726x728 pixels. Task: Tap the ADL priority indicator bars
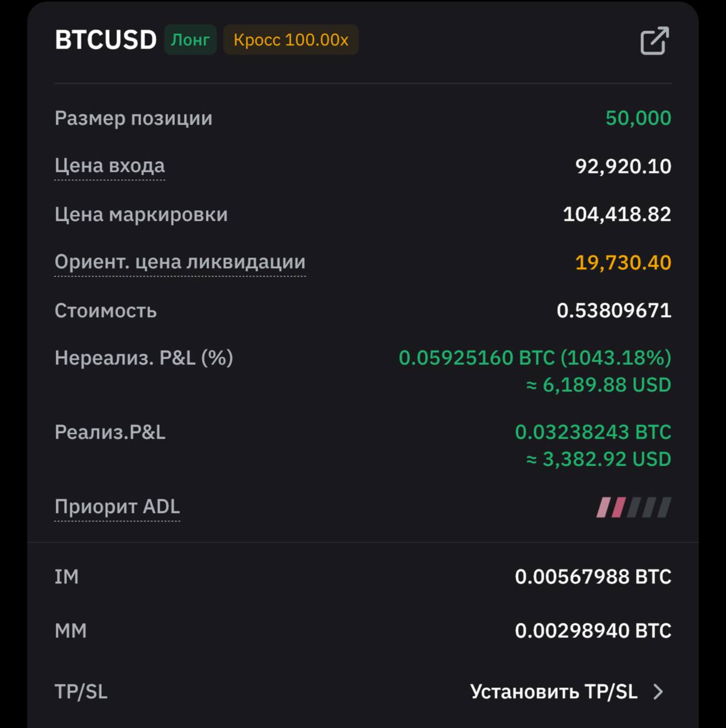click(x=633, y=507)
